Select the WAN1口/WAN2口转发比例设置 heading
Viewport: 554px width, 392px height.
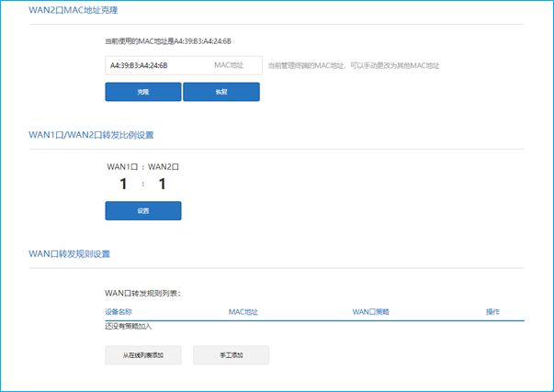(x=91, y=135)
